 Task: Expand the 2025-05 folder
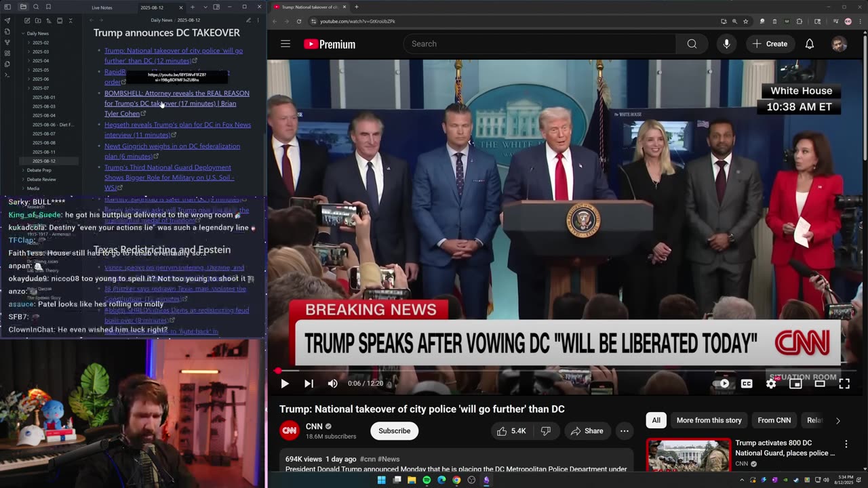tap(41, 70)
